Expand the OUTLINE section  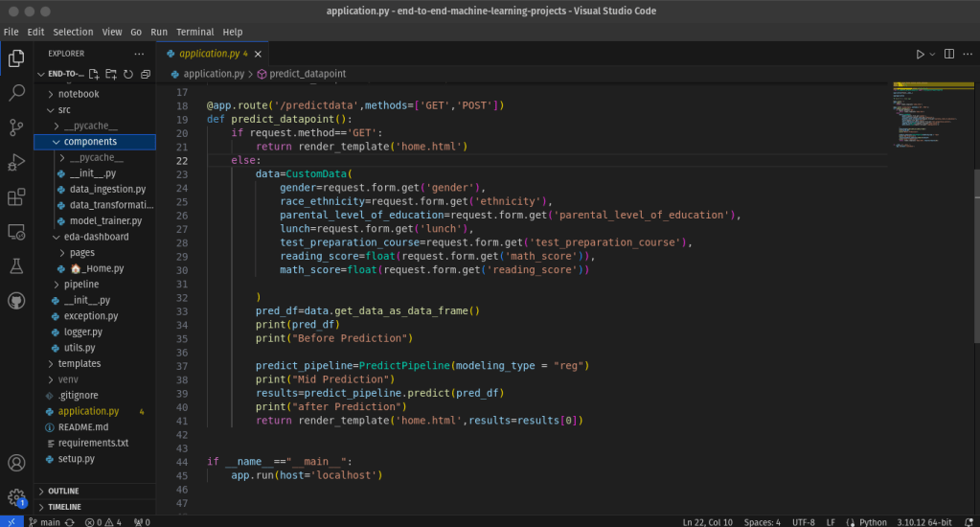(63, 491)
